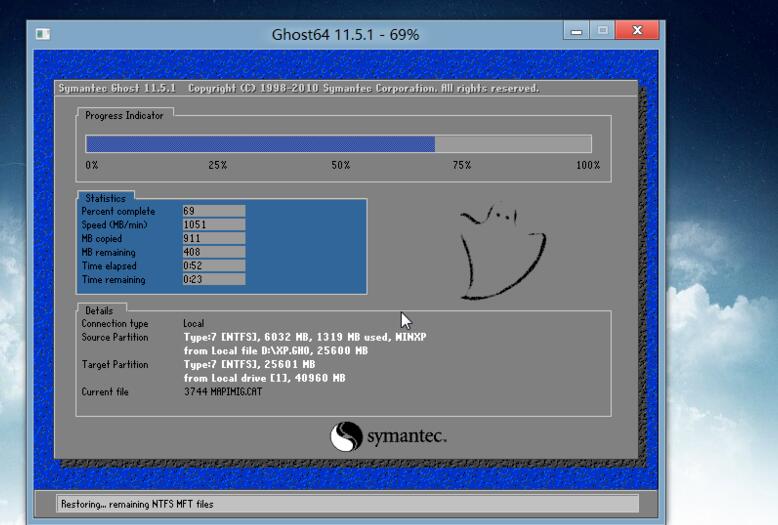Click the Target Partition label
778x525 pixels.
[x=115, y=365]
